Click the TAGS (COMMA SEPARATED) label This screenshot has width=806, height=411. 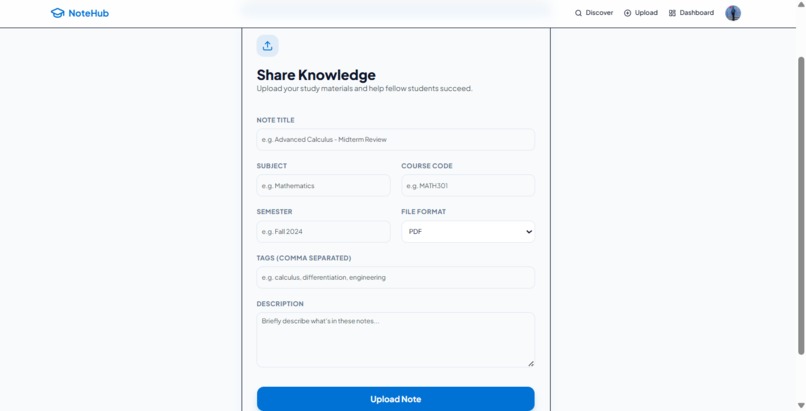coord(304,258)
